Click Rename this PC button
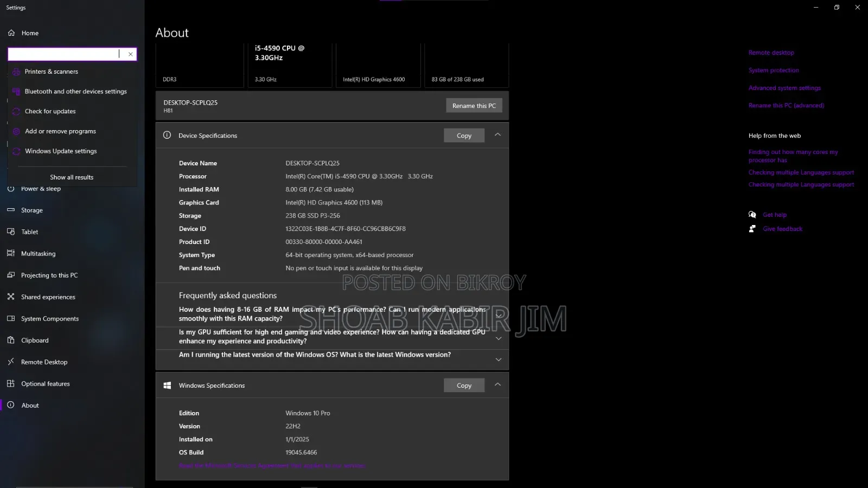 (474, 106)
